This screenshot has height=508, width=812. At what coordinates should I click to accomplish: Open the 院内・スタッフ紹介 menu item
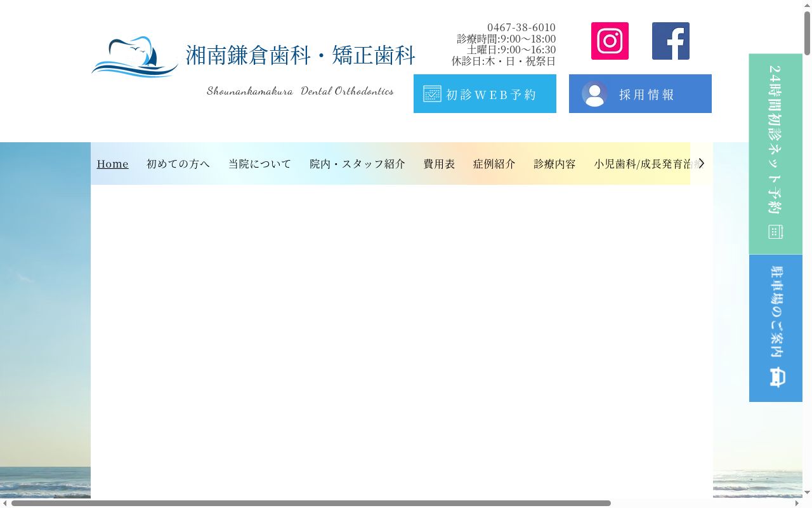(358, 164)
